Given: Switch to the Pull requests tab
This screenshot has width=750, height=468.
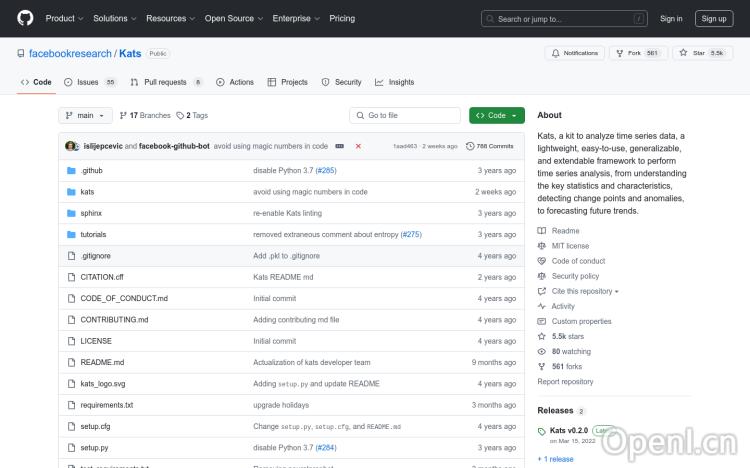Looking at the screenshot, I should point(165,82).
